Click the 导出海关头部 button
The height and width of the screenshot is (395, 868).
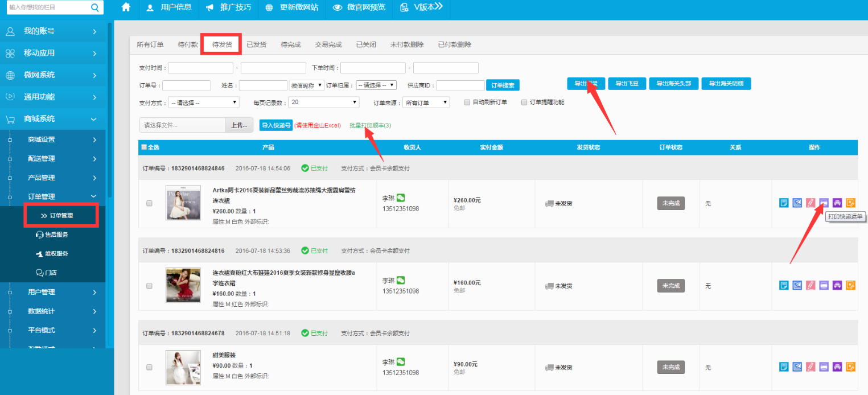[674, 84]
